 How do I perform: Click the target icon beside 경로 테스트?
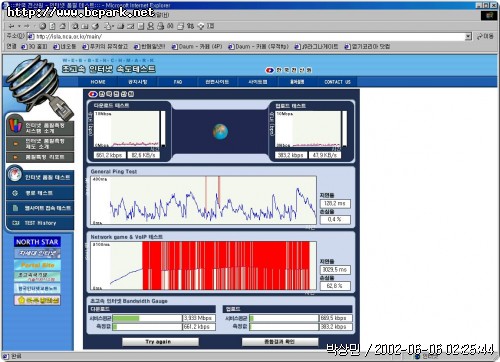click(x=15, y=193)
